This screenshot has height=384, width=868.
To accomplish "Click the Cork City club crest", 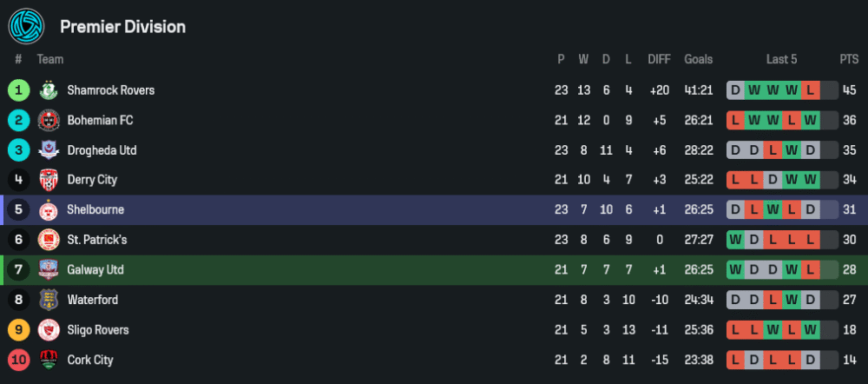I will click(x=48, y=360).
